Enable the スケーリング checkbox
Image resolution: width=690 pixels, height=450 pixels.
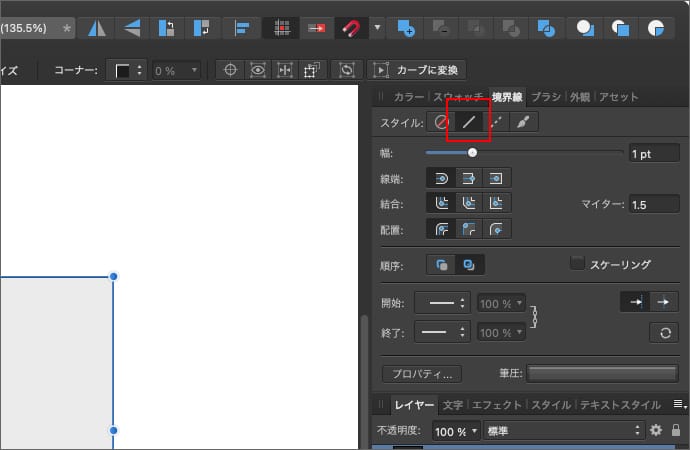pyautogui.click(x=577, y=264)
